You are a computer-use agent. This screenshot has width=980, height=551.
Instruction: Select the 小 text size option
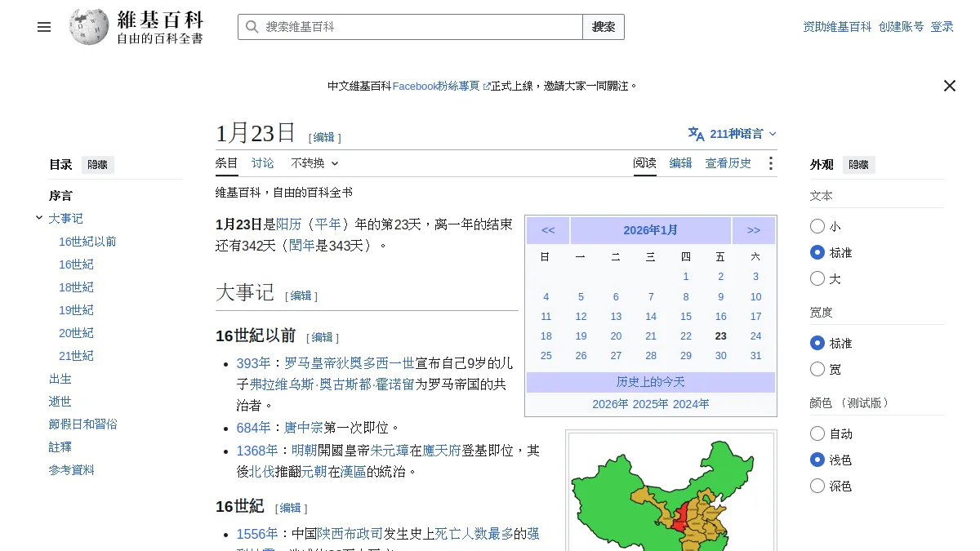[817, 226]
